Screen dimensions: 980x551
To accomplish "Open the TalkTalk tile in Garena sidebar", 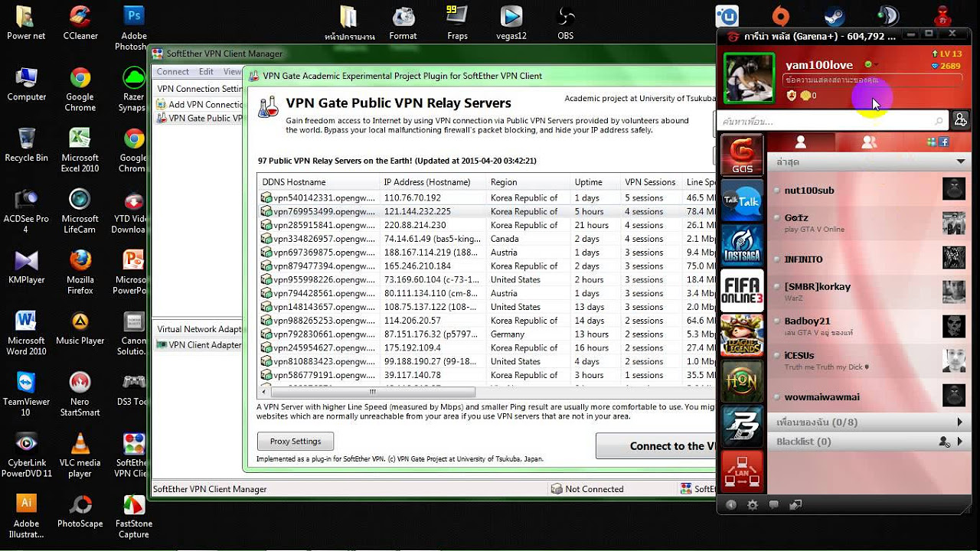I will point(742,201).
